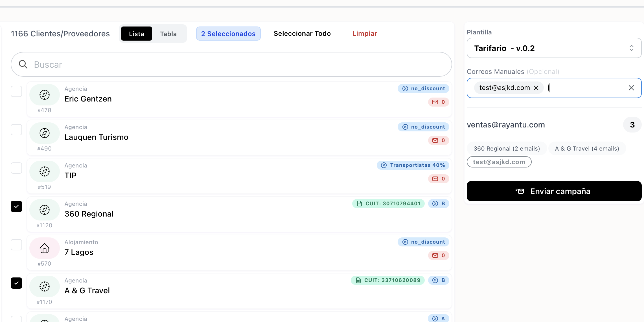The image size is (644, 322).
Task: Clear all manual emails with X icon
Action: [631, 88]
